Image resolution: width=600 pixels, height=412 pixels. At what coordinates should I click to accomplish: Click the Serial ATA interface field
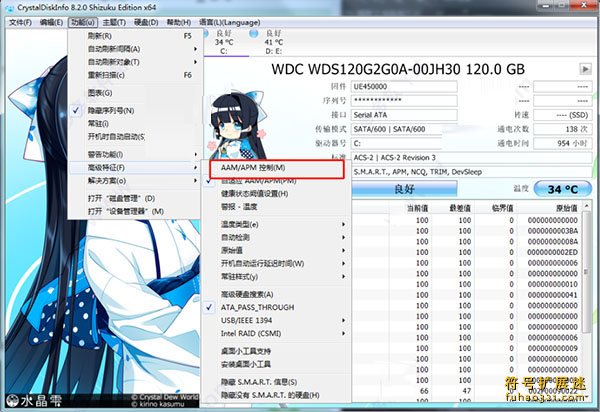pos(404,115)
